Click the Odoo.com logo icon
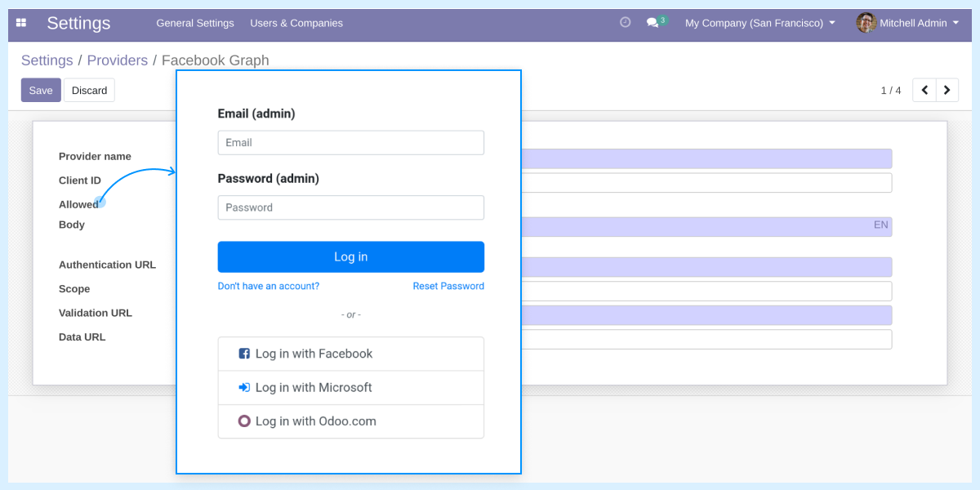 point(244,421)
